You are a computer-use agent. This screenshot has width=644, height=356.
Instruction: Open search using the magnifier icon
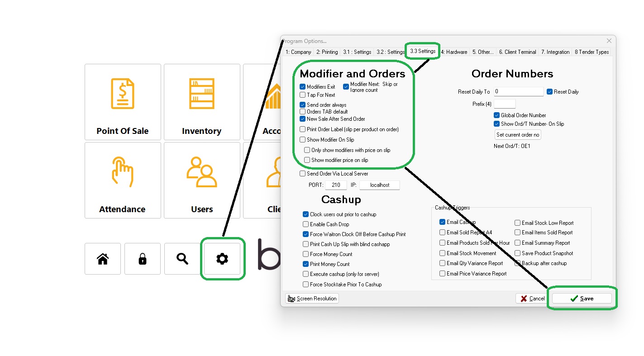182,259
